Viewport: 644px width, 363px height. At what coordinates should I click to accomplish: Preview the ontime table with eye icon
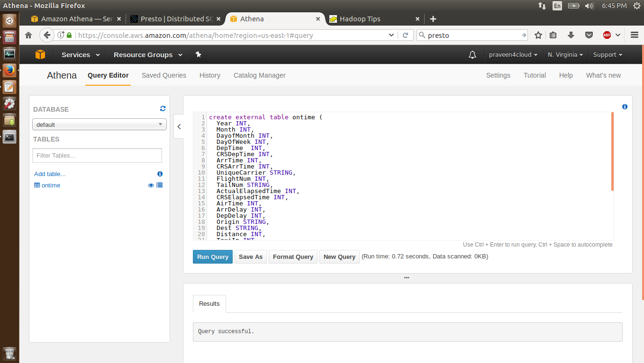pyautogui.click(x=151, y=186)
